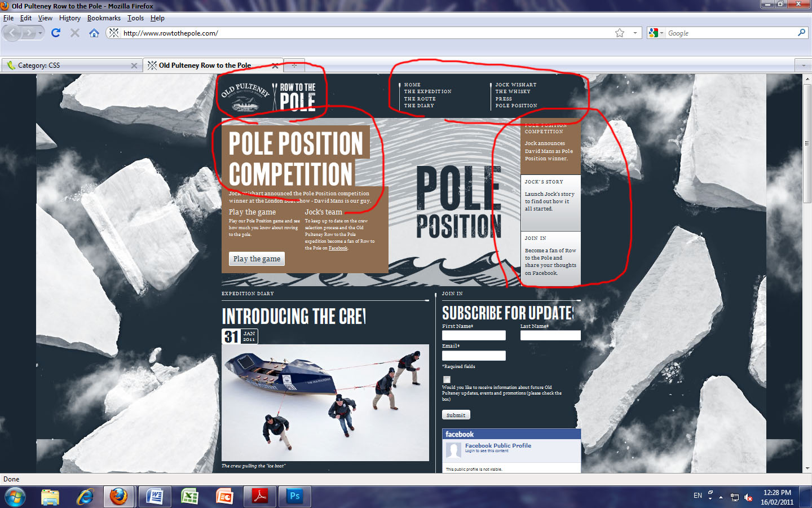This screenshot has width=812, height=508.
Task: Open the Facebook Public Profile link
Action: point(498,445)
